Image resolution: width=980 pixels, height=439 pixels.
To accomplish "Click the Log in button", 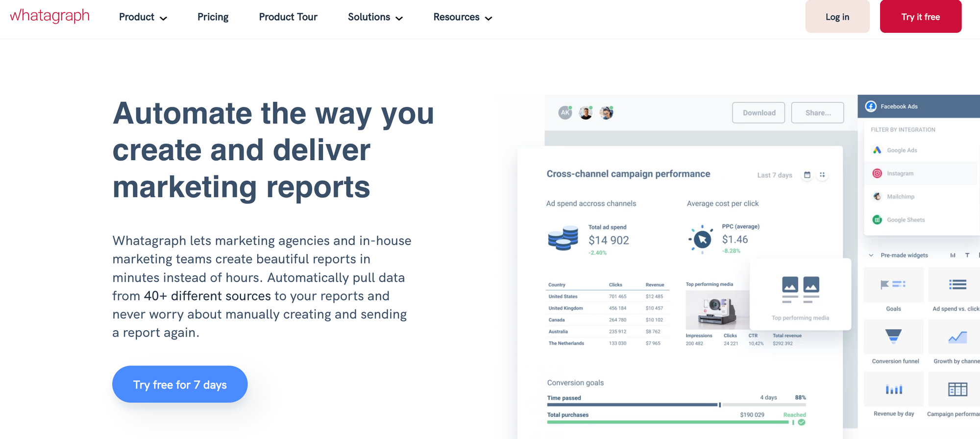I will [x=837, y=17].
